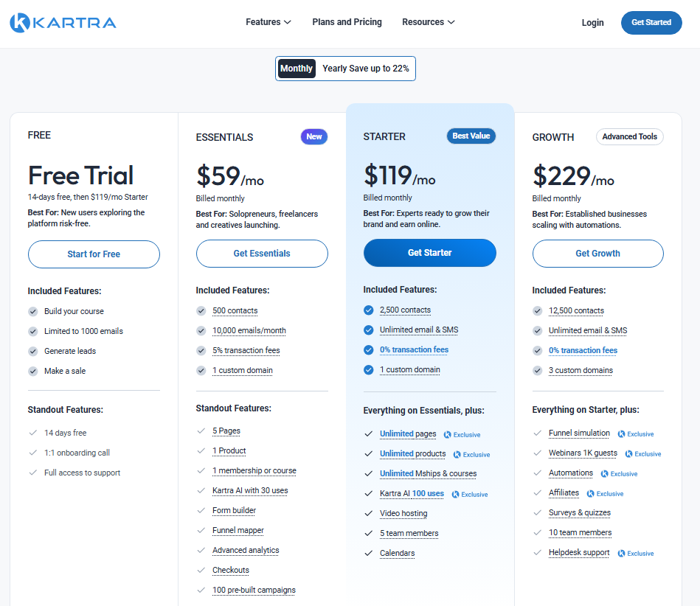Click the Helpdesk support feature

tap(579, 552)
